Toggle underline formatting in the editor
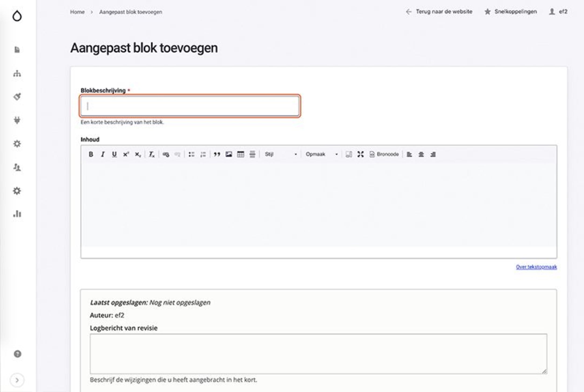 [114, 154]
